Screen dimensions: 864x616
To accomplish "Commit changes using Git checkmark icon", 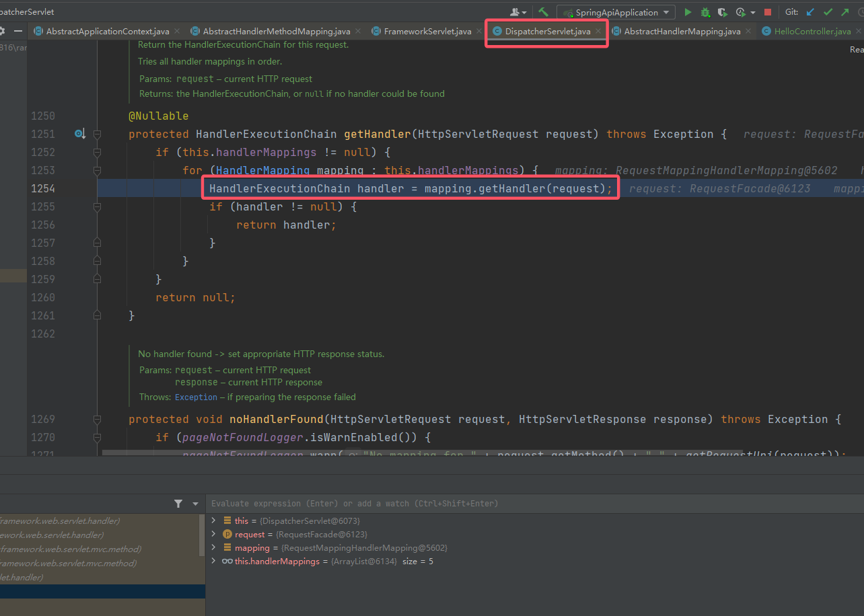I will pos(828,12).
